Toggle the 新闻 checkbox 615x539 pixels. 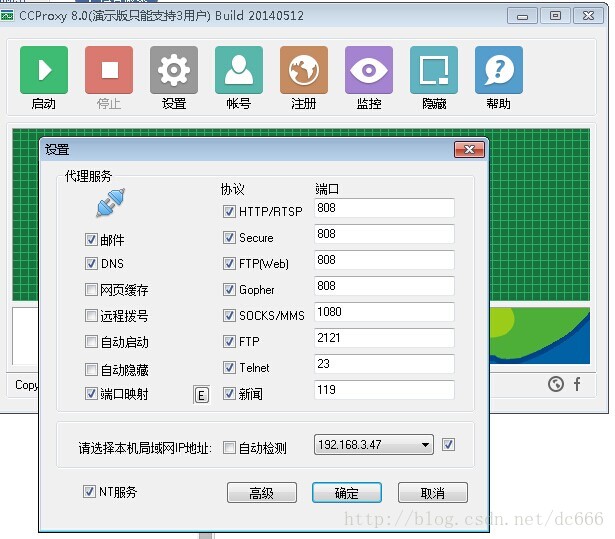tap(229, 393)
